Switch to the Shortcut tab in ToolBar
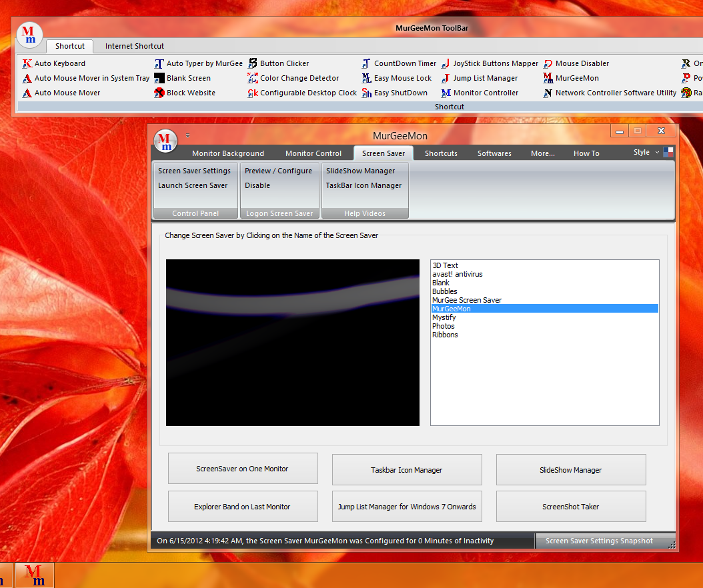 pyautogui.click(x=69, y=46)
